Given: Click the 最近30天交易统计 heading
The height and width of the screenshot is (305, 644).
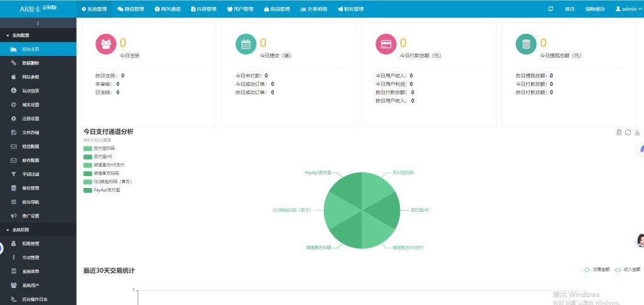Looking at the screenshot, I should click(x=109, y=270).
